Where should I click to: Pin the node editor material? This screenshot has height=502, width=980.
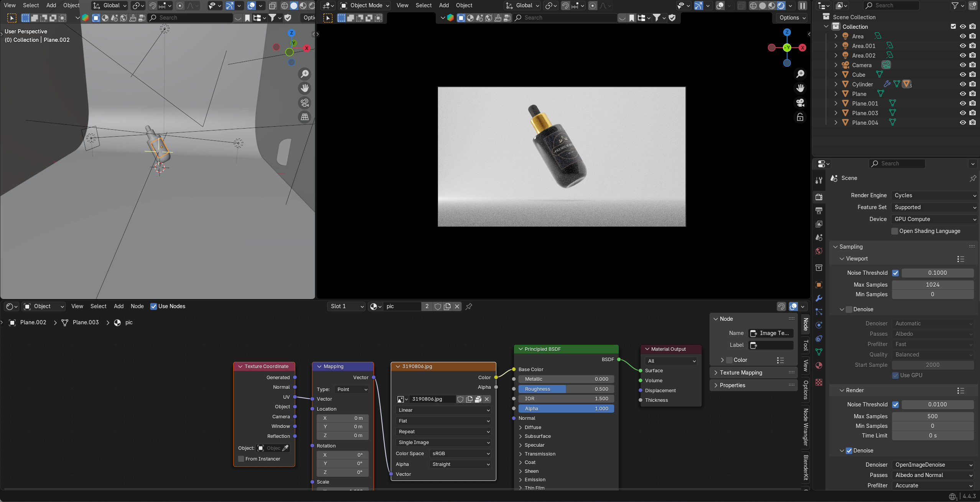tap(469, 306)
